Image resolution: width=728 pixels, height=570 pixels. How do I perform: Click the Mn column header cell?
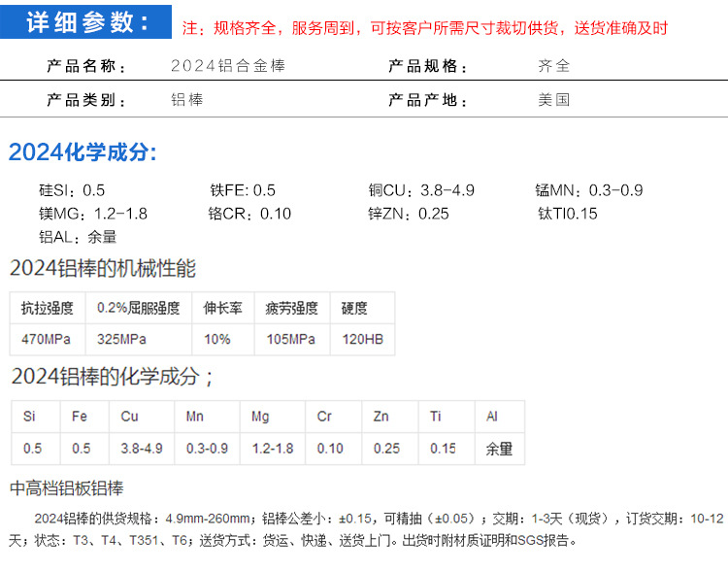coord(207,417)
